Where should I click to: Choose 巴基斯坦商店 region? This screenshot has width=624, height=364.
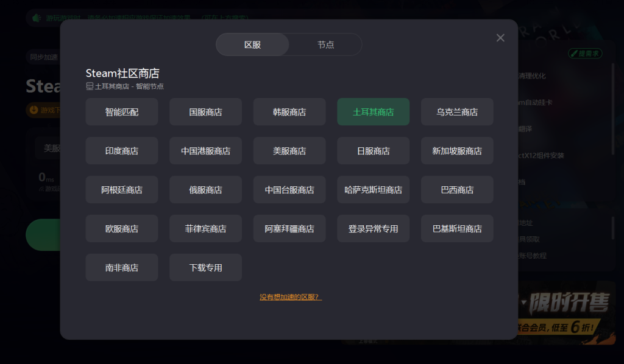[x=457, y=229]
